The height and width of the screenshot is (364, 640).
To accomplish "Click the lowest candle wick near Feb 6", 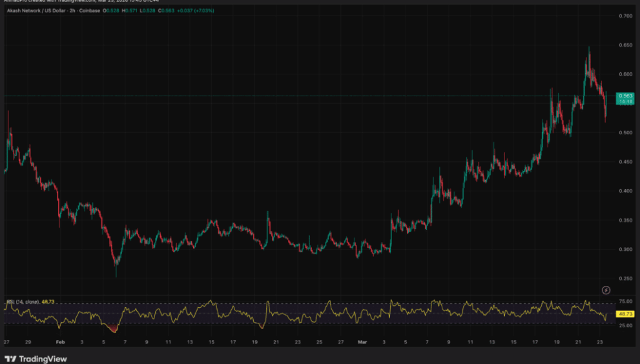I will pos(116,275).
